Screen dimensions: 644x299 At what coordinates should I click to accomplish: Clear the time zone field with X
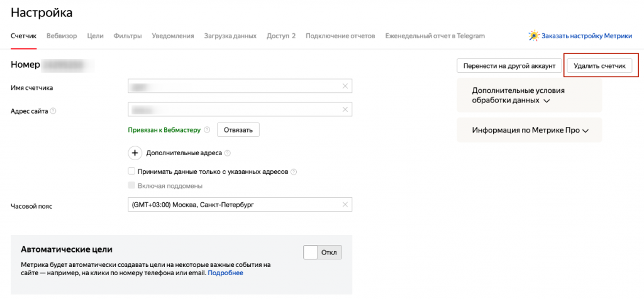click(345, 205)
